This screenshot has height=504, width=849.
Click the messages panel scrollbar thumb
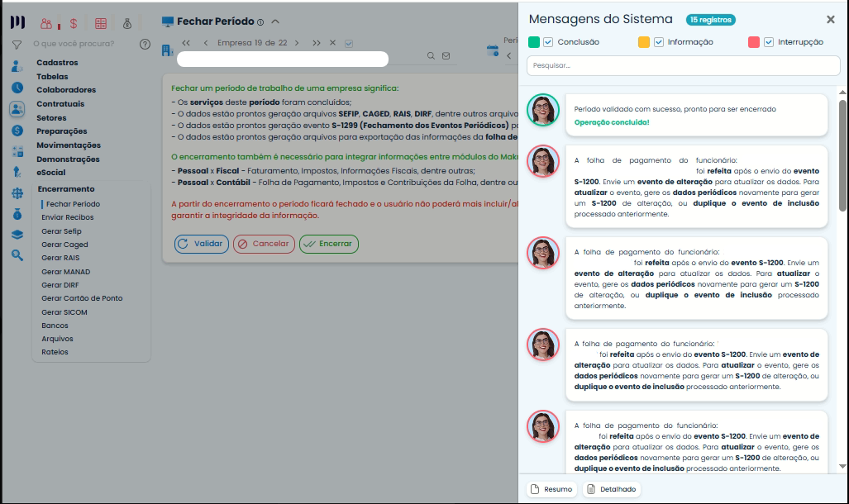pos(842,155)
